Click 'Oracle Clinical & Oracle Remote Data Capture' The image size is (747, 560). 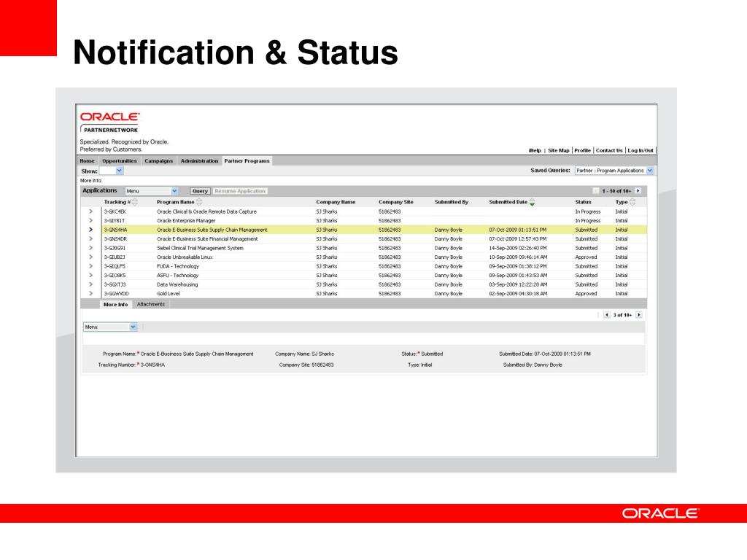coord(206,211)
